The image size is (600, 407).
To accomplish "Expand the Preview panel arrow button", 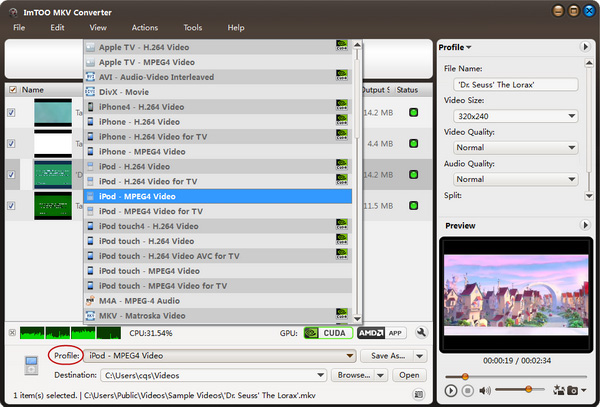I will [585, 225].
